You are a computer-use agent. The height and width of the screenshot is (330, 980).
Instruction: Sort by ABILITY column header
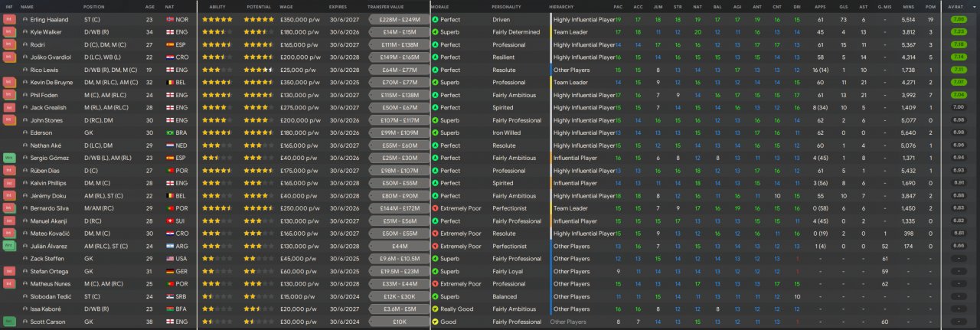pyautogui.click(x=217, y=6)
